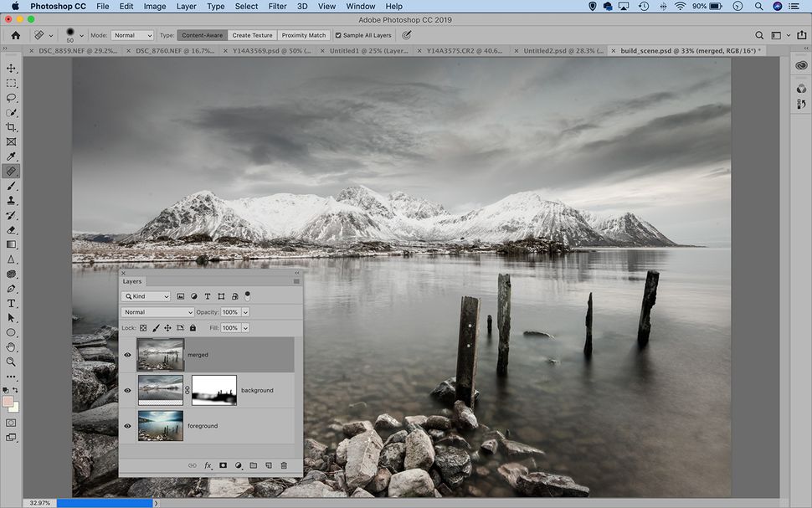Viewport: 812px width, 508px height.
Task: Select the Horizontal Type tool
Action: point(11,304)
